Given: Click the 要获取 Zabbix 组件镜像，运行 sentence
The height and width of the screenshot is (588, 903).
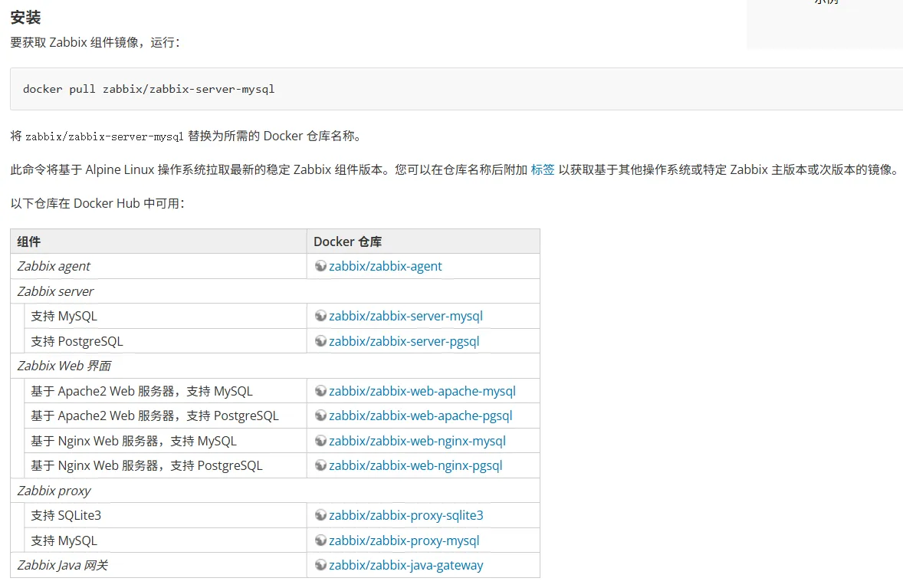Looking at the screenshot, I should [x=95, y=43].
